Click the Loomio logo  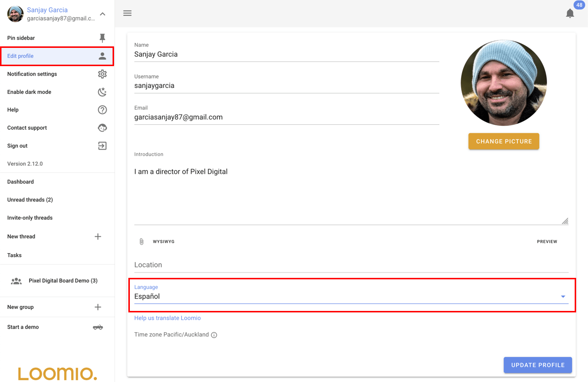pyautogui.click(x=57, y=374)
